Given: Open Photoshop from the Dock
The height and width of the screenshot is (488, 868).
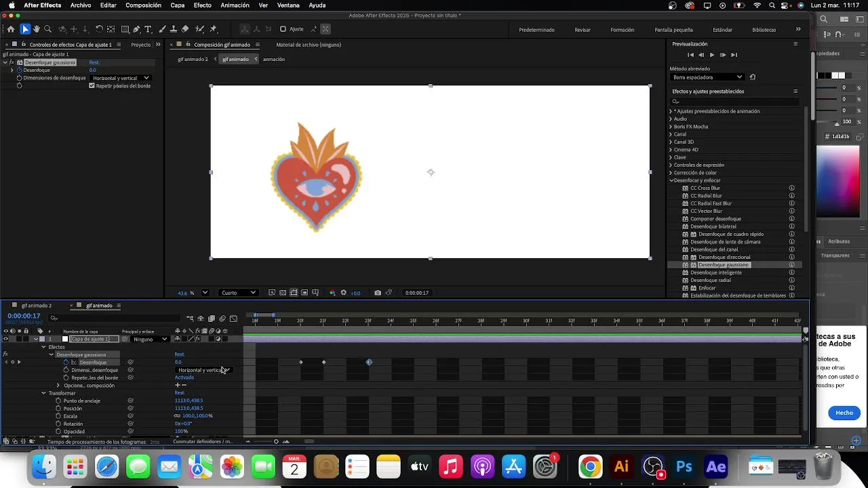Looking at the screenshot, I should pyautogui.click(x=684, y=466).
